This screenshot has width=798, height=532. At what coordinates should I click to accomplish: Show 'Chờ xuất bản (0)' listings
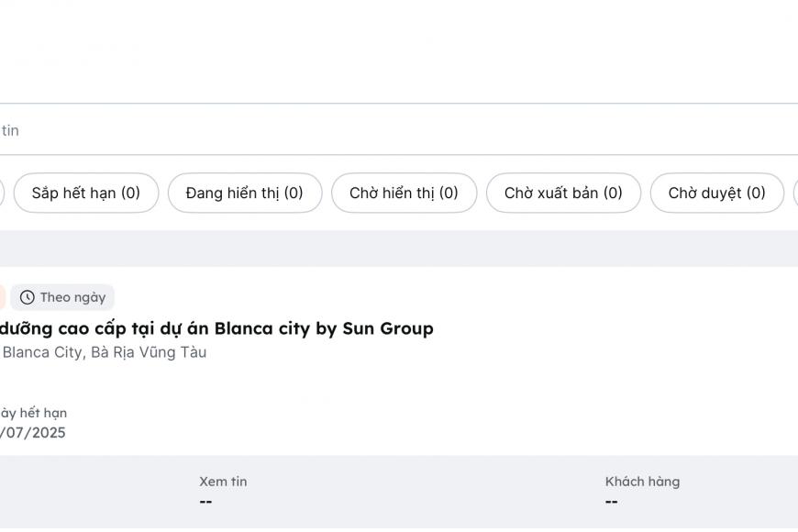[x=563, y=193]
